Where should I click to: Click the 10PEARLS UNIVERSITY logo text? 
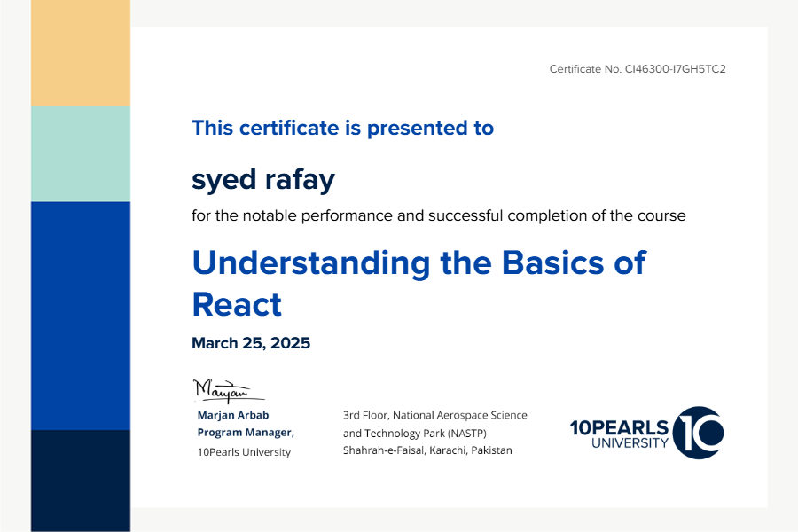click(x=619, y=434)
